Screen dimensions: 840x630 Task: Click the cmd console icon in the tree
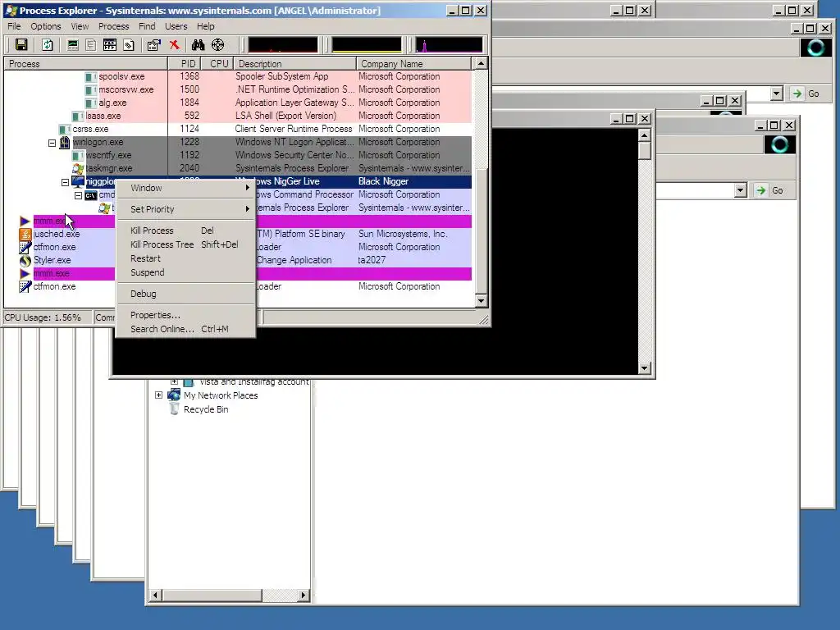tap(91, 195)
